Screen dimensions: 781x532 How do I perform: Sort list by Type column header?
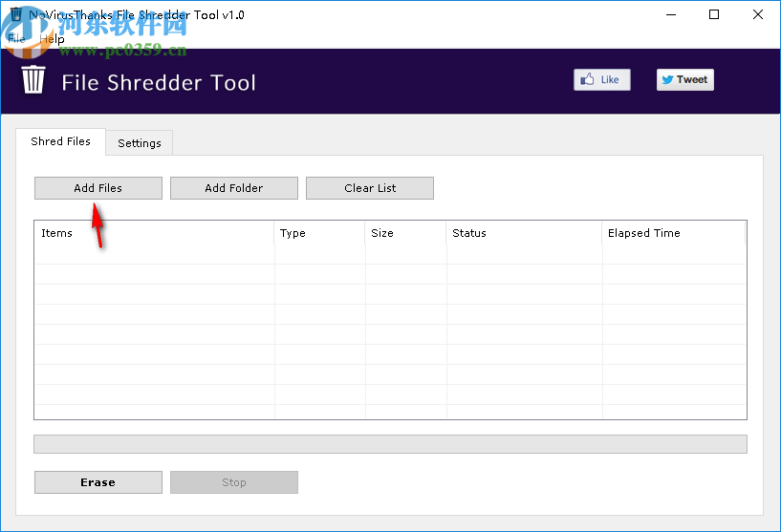tap(320, 233)
